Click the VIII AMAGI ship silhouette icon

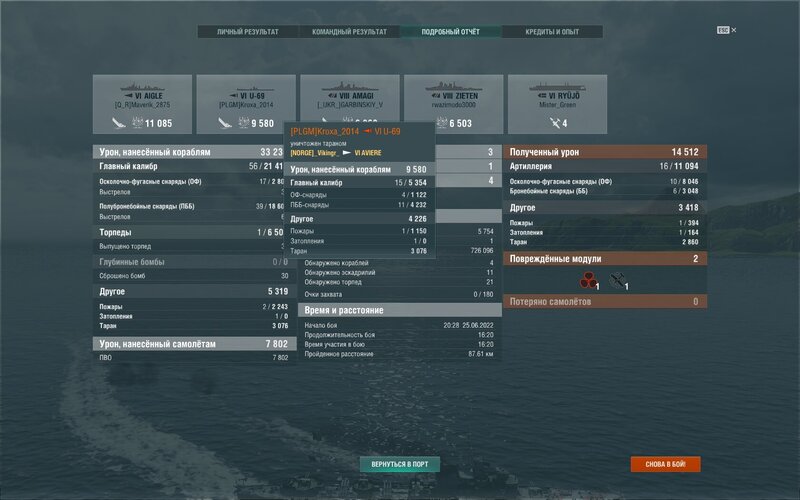tap(350, 87)
